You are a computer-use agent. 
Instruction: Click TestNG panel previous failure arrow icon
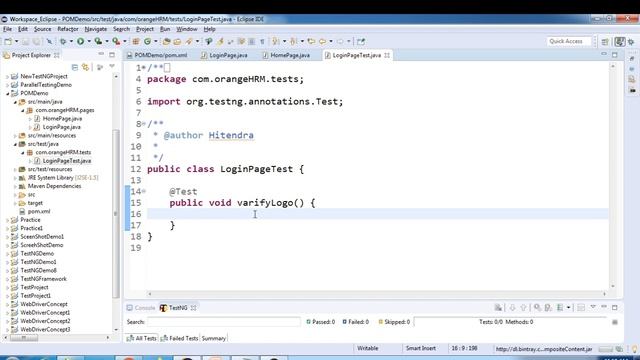point(523,308)
